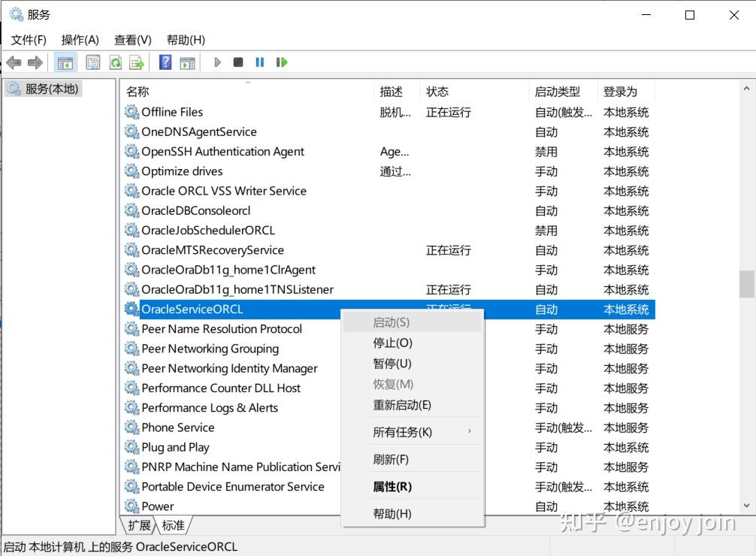Sort by the 描述 column header
Image resolution: width=756 pixels, height=556 pixels.
396,92
